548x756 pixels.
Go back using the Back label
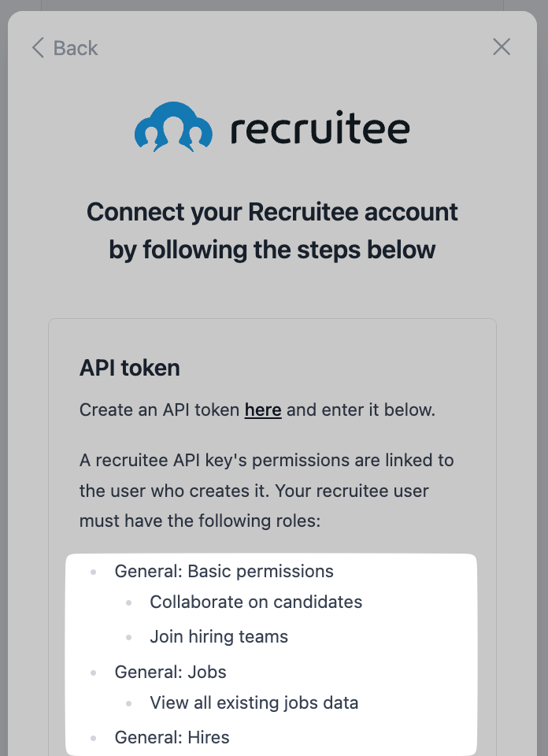[76, 48]
